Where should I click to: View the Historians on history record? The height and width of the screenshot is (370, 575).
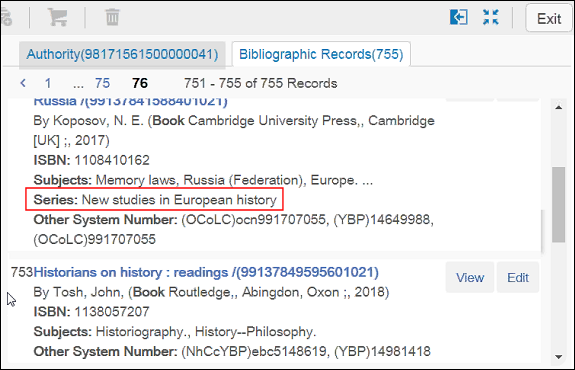(x=470, y=277)
